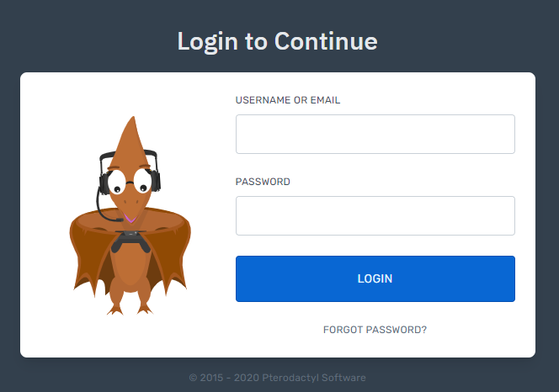Click the mascot's clawed feet

pyautogui.click(x=130, y=309)
